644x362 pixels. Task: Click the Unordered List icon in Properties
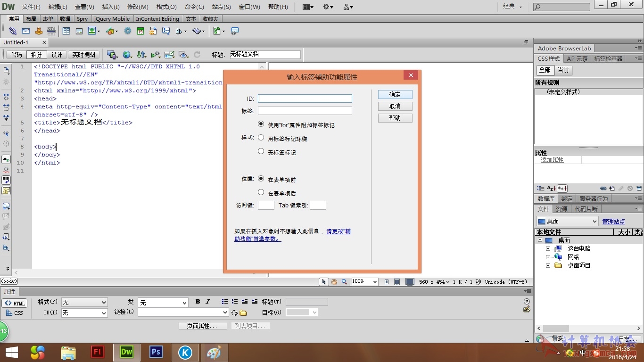click(225, 302)
